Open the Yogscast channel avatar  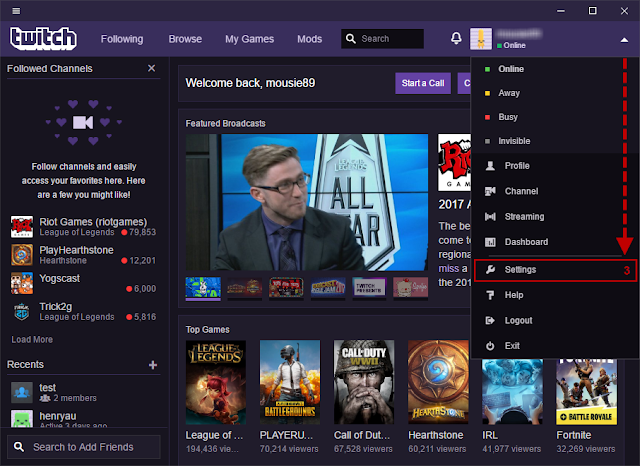[22, 283]
